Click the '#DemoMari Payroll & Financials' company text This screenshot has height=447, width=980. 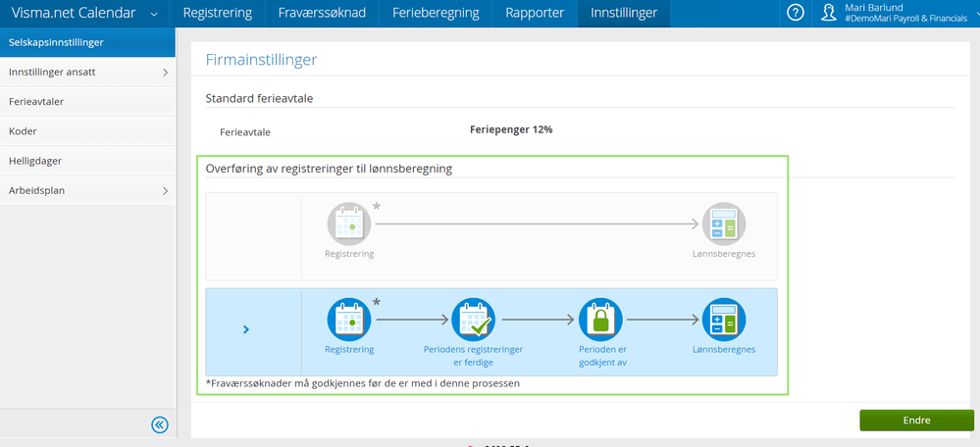click(905, 20)
